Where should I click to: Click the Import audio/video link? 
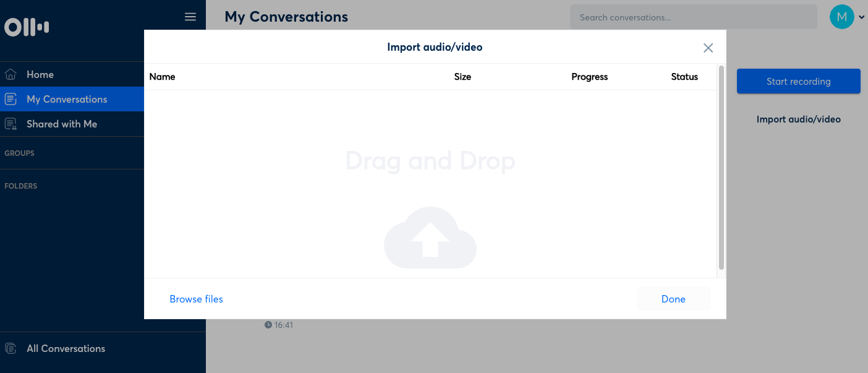(798, 119)
